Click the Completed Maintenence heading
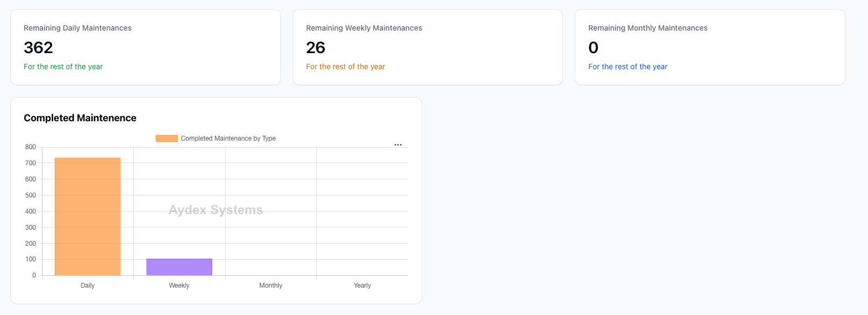Screen dimensions: 868x315 point(80,118)
